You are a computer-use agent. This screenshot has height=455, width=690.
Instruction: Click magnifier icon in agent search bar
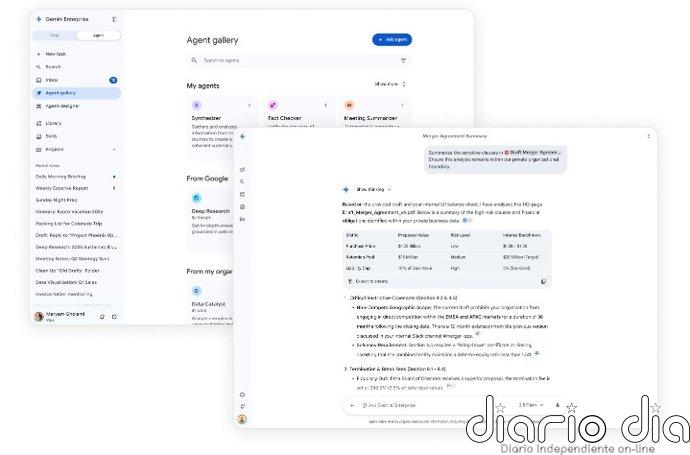(x=194, y=60)
